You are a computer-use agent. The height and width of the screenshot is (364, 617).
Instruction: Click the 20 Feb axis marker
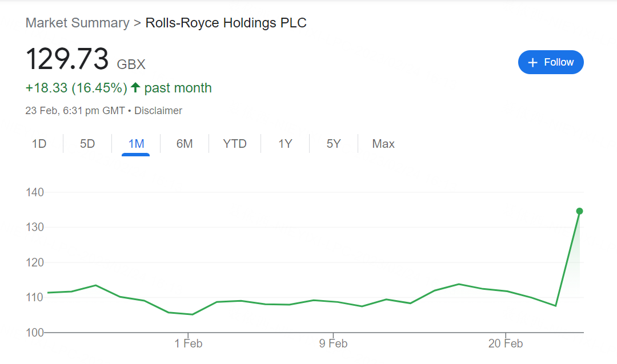tap(506, 343)
